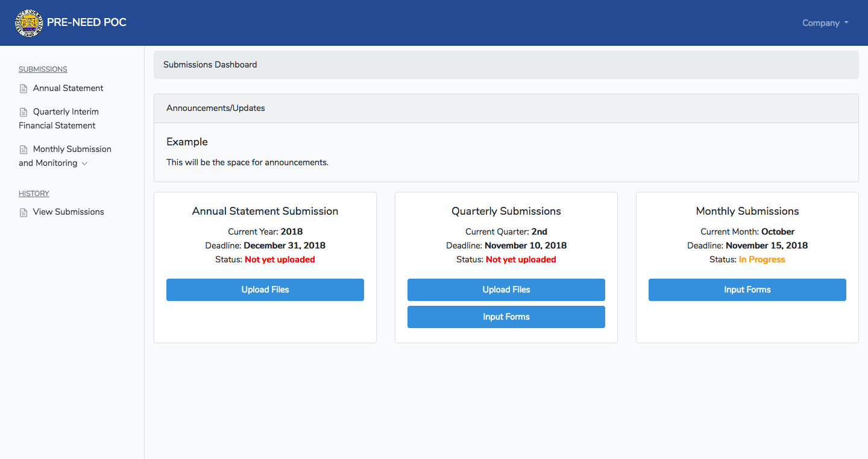The height and width of the screenshot is (459, 868).
Task: Click the Submissions Dashboard breadcrumb
Action: [x=210, y=65]
